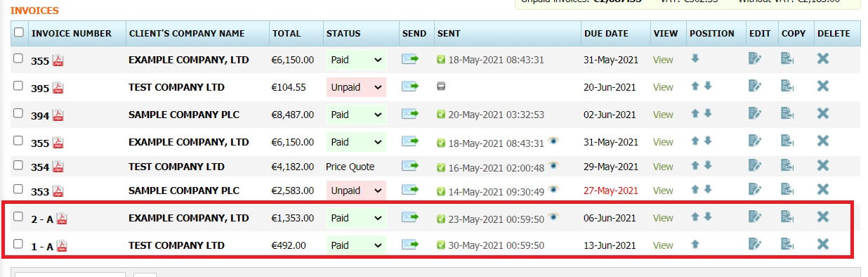Edit invoice 1 - A with pencil icon
Viewport: 868px width, 277px height.
tap(755, 244)
